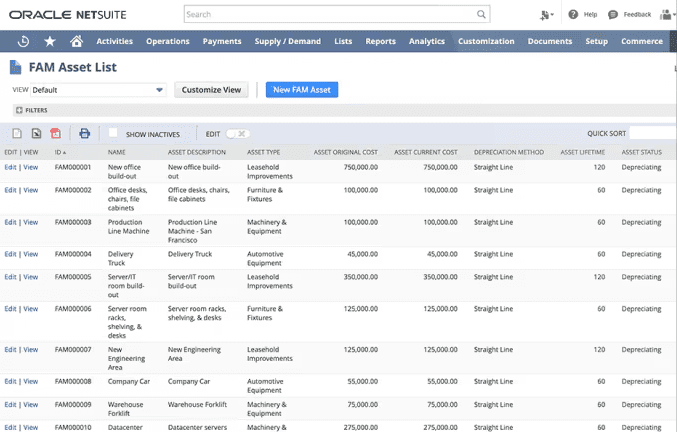The image size is (677, 432).
Task: Export list as PDF icon
Action: (x=55, y=133)
